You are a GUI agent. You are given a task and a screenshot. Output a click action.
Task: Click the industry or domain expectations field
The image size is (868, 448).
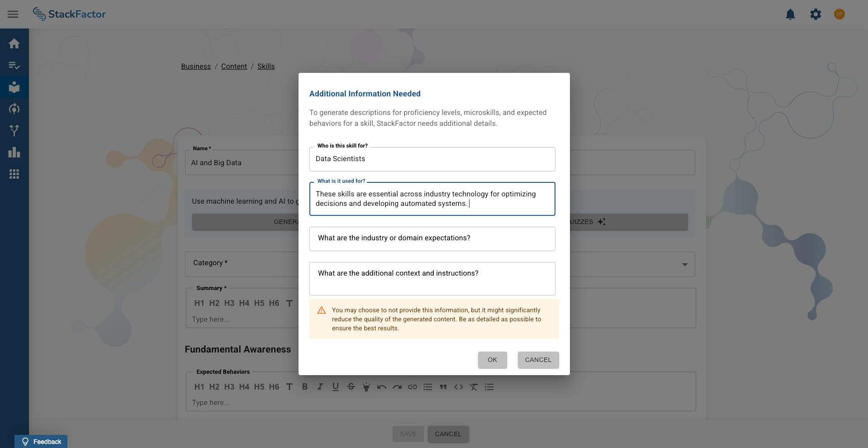(x=432, y=238)
